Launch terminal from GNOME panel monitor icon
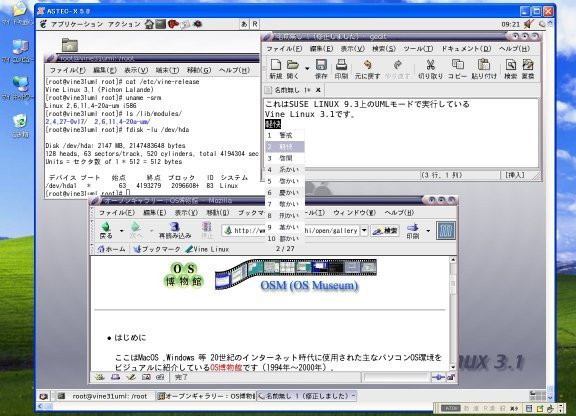This screenshot has height=416, width=576. (161, 24)
